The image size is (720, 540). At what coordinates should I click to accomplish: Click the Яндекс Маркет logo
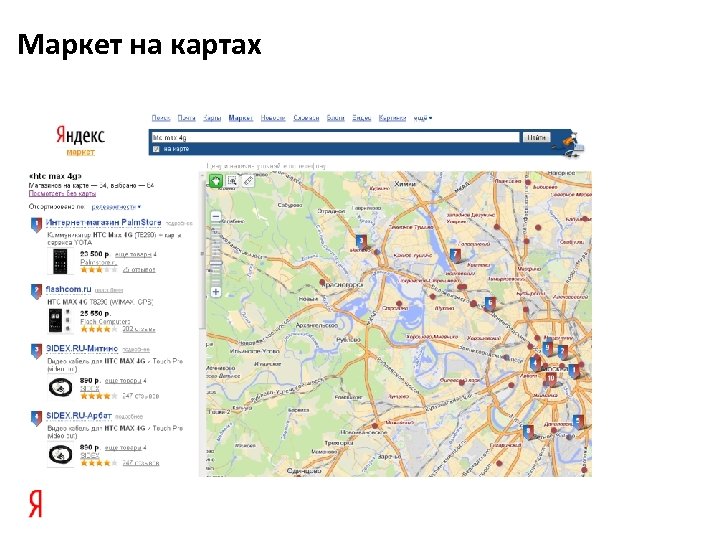point(80,141)
